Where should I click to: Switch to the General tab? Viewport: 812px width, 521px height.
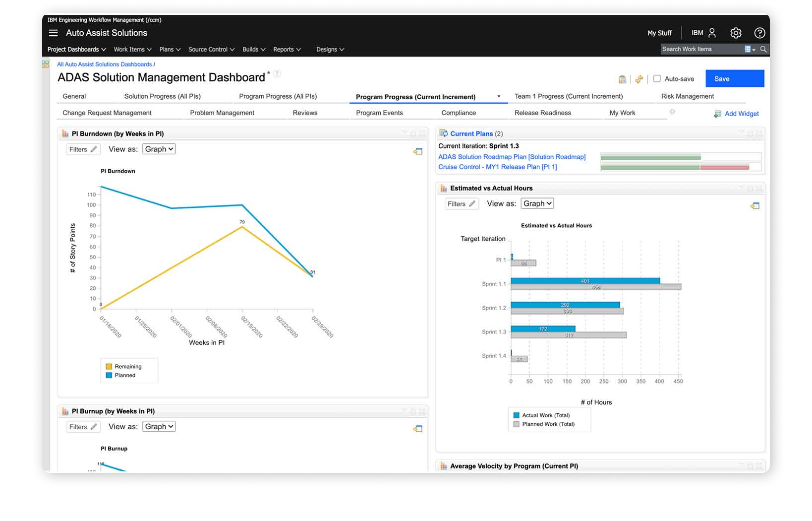(x=74, y=96)
